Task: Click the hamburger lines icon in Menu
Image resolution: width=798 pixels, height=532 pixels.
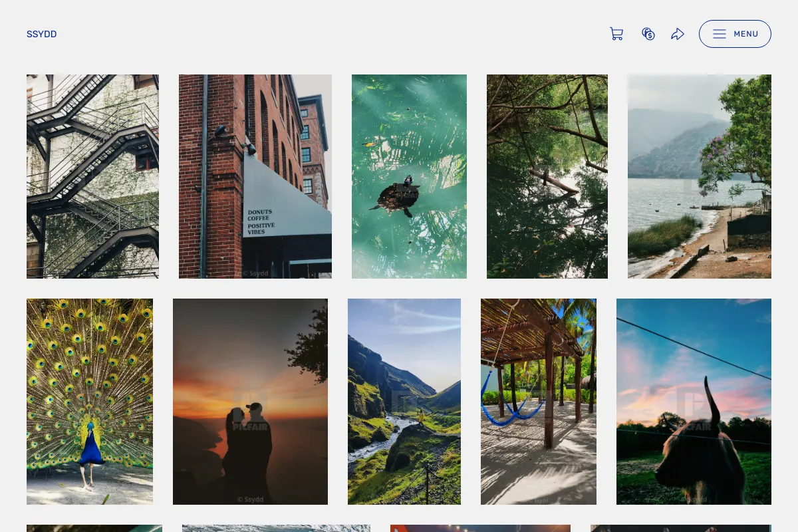Action: (720, 34)
